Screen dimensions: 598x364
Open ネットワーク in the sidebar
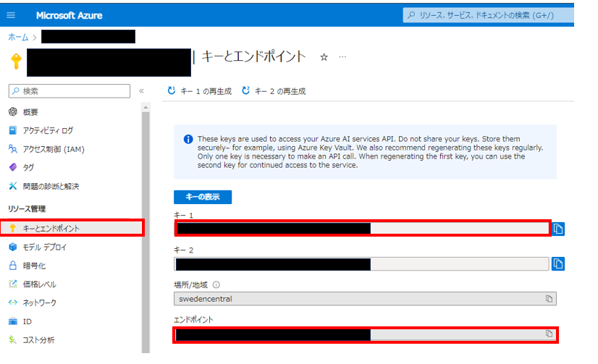tap(39, 302)
